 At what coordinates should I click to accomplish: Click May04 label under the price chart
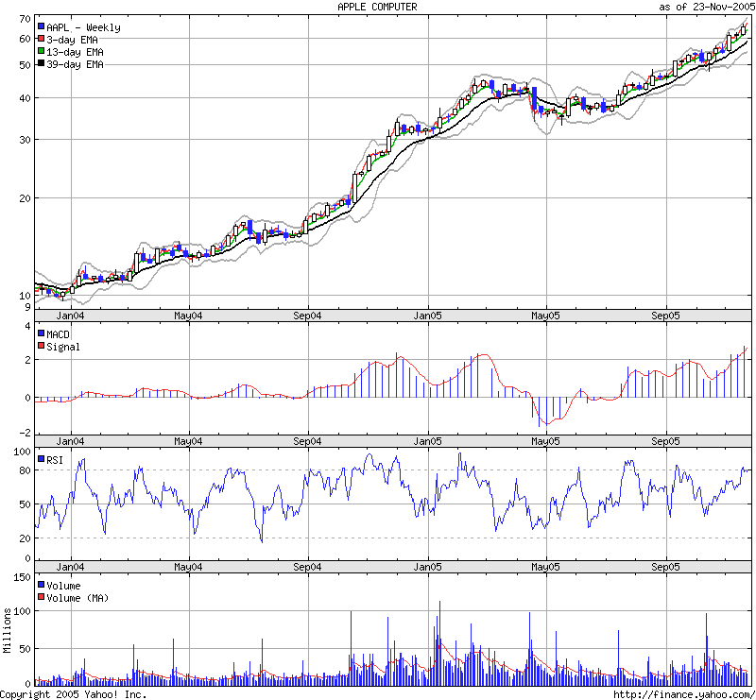(188, 316)
